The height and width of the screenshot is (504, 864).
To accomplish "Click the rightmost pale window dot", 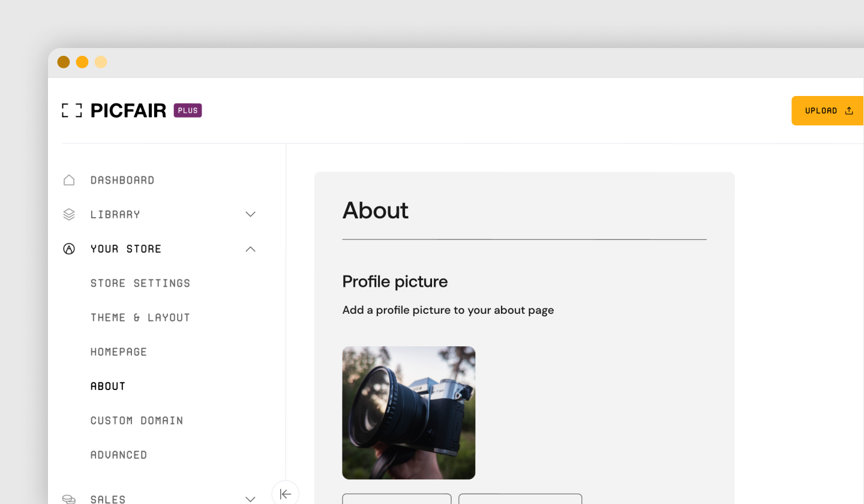I will (x=101, y=62).
